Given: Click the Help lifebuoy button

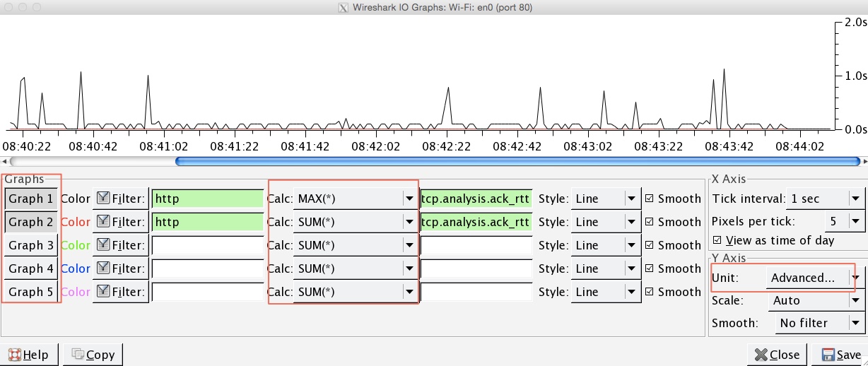Looking at the screenshot, I should point(30,355).
